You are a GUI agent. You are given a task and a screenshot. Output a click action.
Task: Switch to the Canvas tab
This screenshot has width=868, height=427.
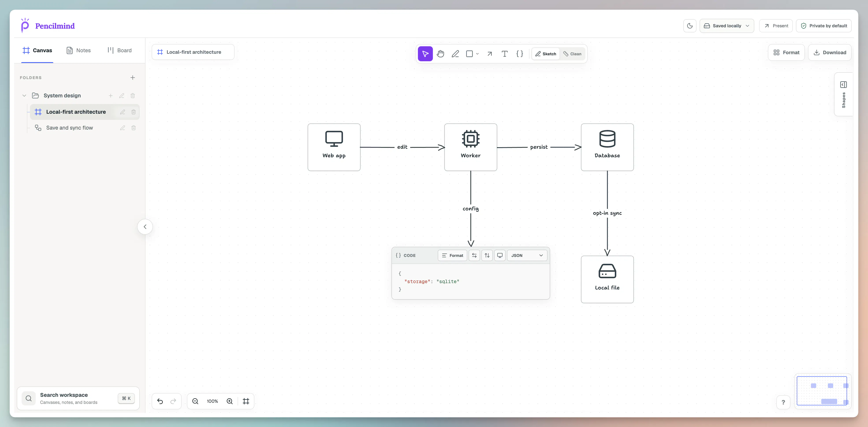(37, 50)
